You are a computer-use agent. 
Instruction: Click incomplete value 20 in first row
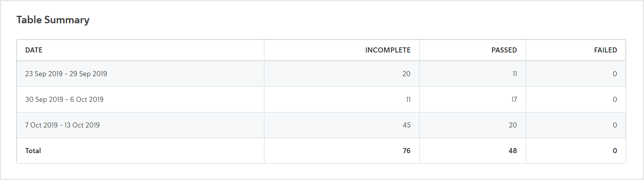click(406, 74)
